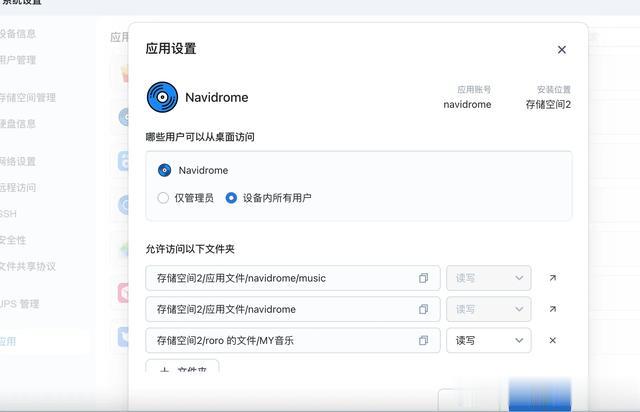640x412 pixels.
Task: Click the 允许访问以下文件夹 heading
Action: pos(190,249)
